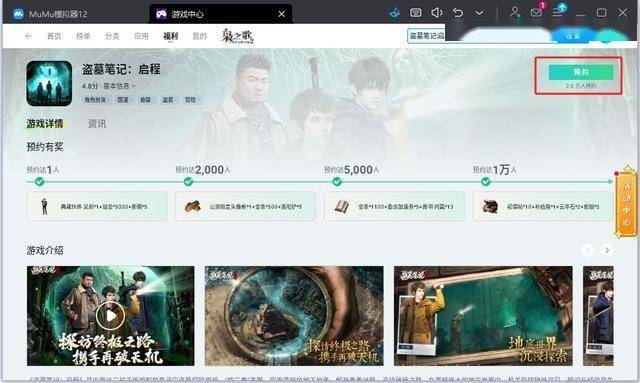Expand the title bar dropdown chevron

479,13
